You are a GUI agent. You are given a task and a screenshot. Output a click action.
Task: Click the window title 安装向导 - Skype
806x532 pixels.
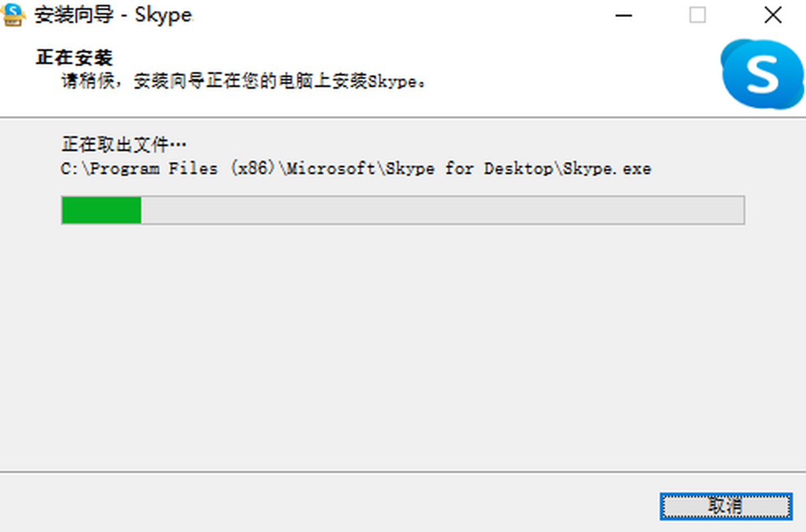[113, 15]
